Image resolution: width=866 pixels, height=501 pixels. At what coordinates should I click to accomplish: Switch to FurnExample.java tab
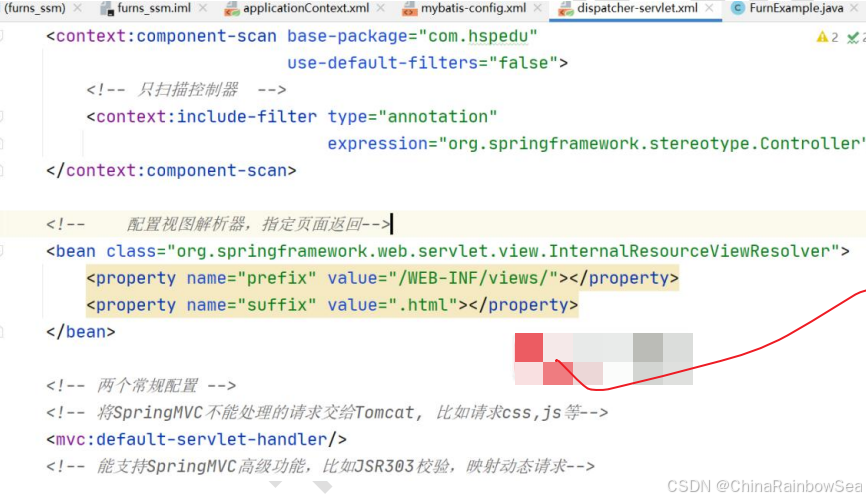pos(788,8)
